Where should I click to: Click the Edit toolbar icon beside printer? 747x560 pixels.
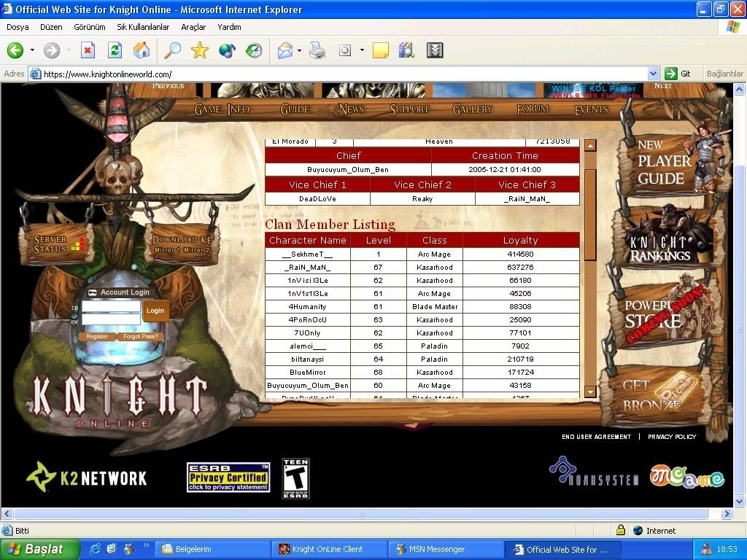coord(345,50)
